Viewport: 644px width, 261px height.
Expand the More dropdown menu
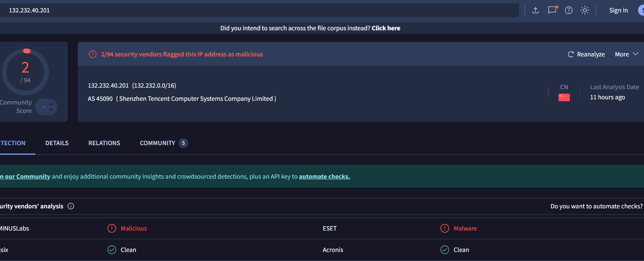click(626, 55)
